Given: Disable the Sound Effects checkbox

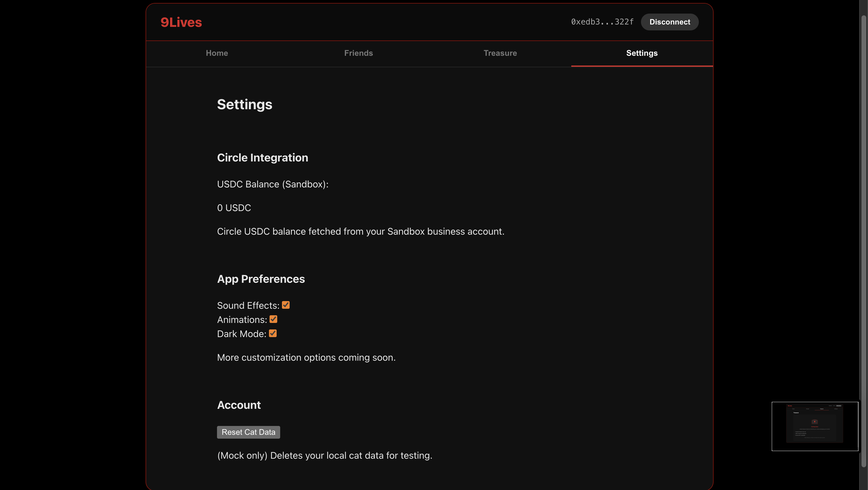Looking at the screenshot, I should pos(285,305).
